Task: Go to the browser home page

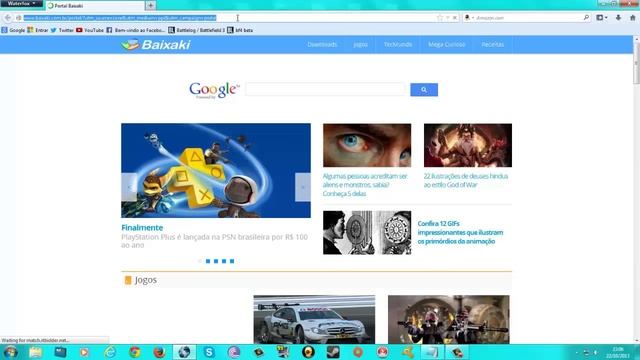Action: coord(633,18)
